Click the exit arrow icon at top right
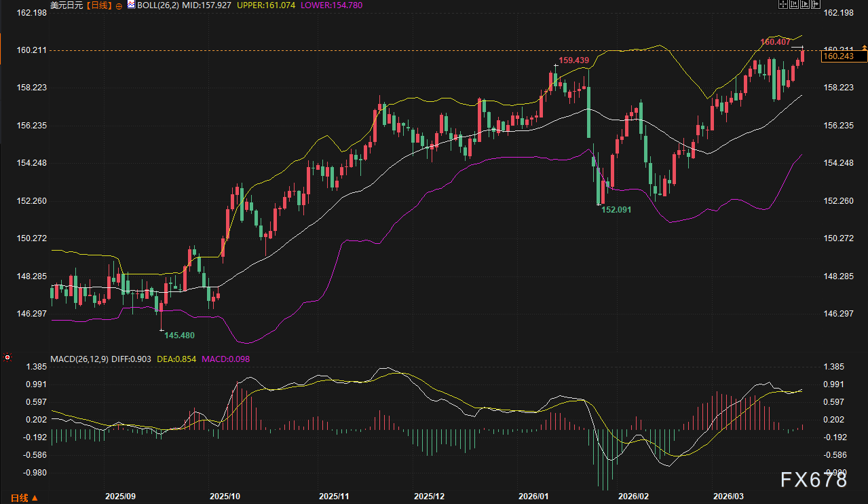The image size is (868, 504). (814, 5)
